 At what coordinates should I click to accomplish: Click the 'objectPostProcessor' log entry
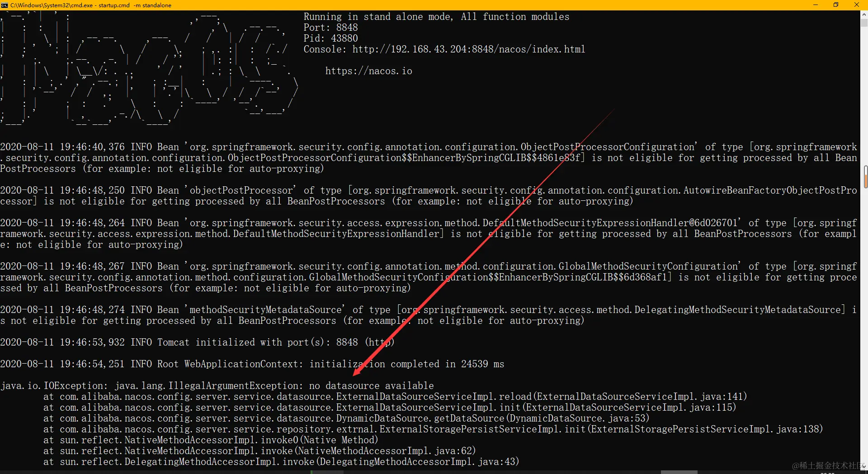pyautogui.click(x=429, y=196)
